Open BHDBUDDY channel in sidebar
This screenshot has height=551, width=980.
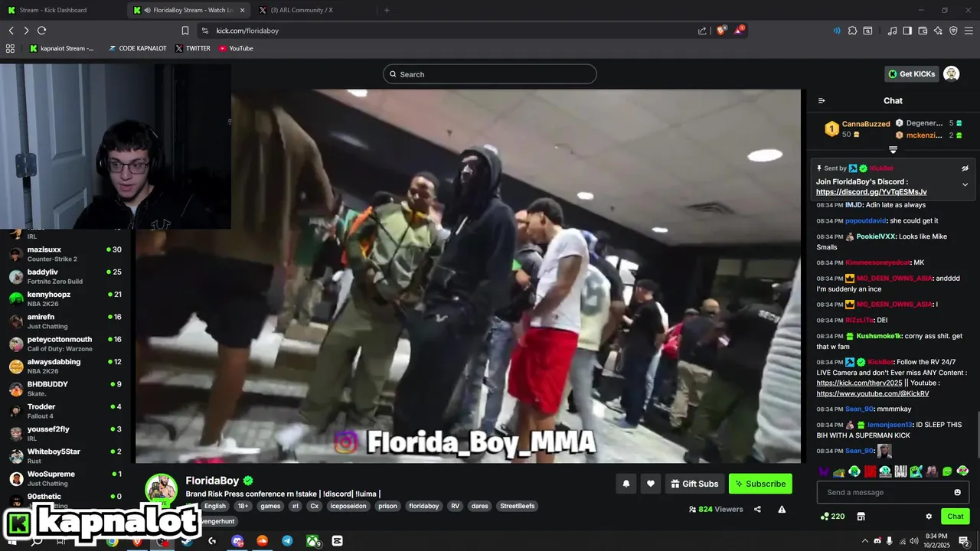pyautogui.click(x=65, y=389)
